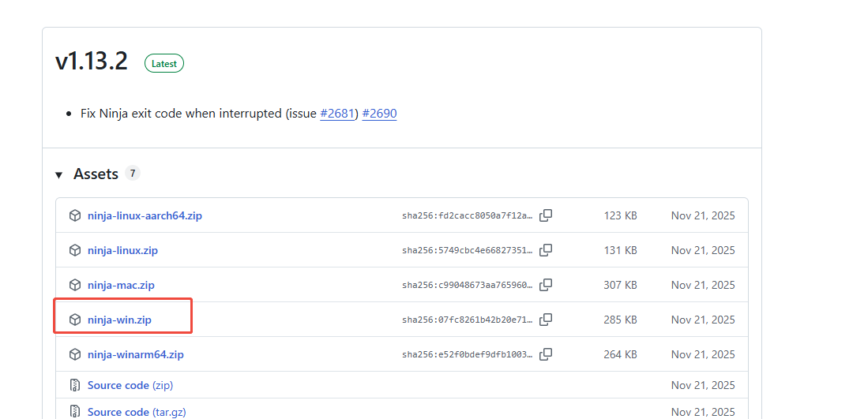
Task: Click the 264 KB file size
Action: click(621, 354)
